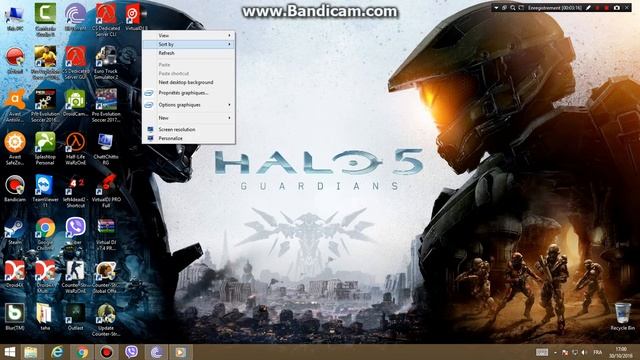Viewport: 640px width, 360px height.
Task: Stop the Bandicam recording with red square
Action: click(x=607, y=8)
